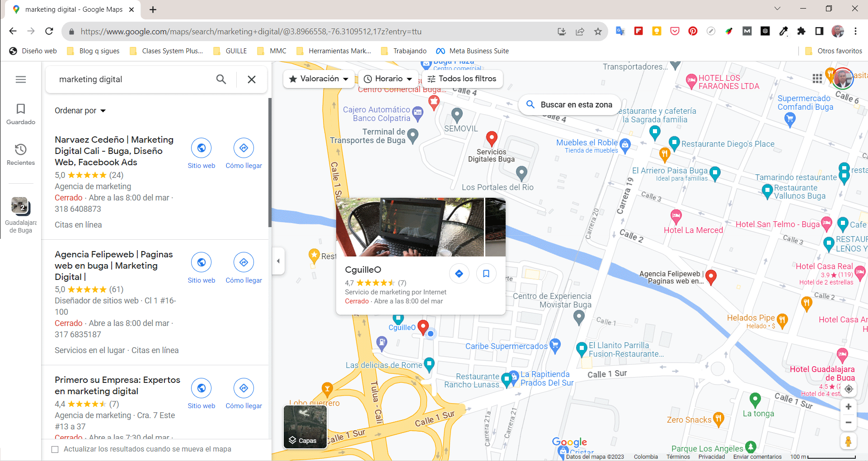The width and height of the screenshot is (868, 461).
Task: Open the Google apps grid
Action: pyautogui.click(x=817, y=79)
